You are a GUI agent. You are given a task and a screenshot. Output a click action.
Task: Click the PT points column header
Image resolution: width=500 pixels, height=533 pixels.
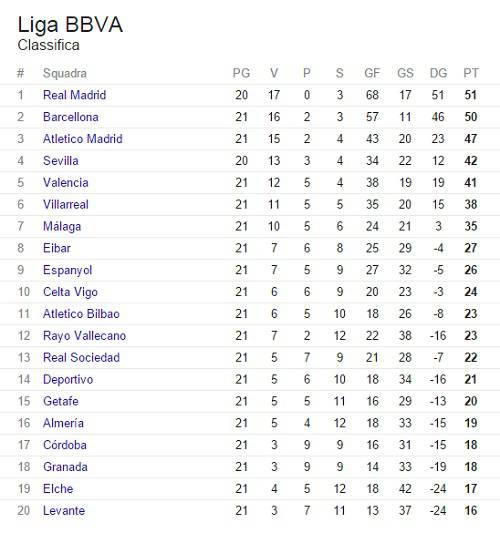click(x=471, y=73)
